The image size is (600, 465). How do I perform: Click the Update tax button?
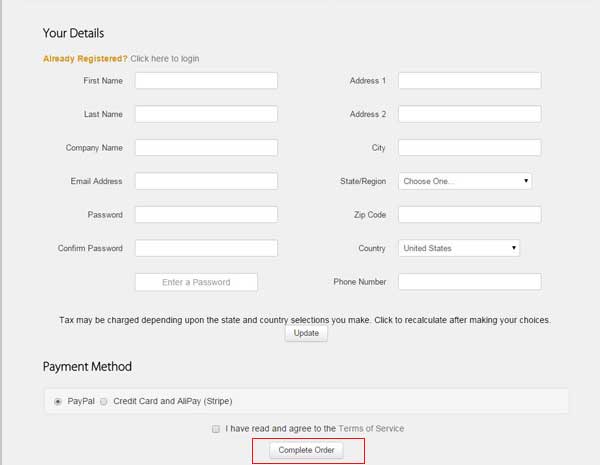(306, 333)
